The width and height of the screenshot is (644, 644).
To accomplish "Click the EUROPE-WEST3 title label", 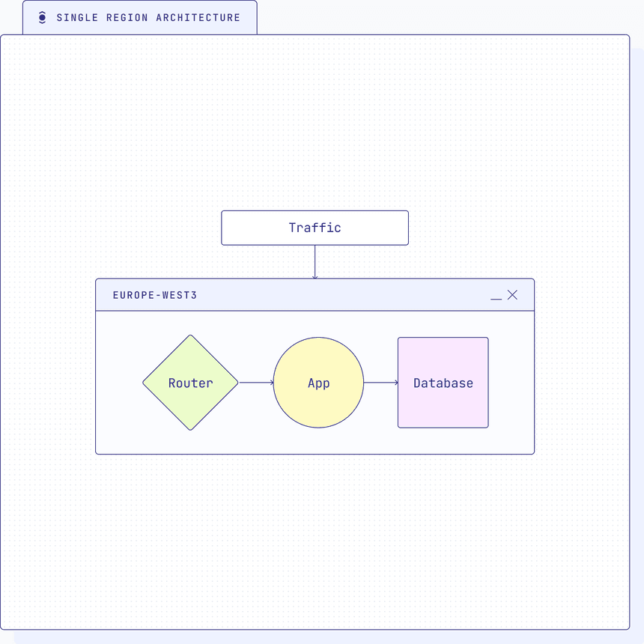I will pos(155,295).
